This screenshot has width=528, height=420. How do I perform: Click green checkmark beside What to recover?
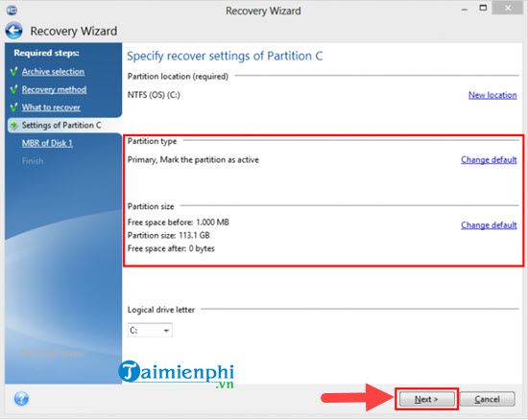pos(14,107)
